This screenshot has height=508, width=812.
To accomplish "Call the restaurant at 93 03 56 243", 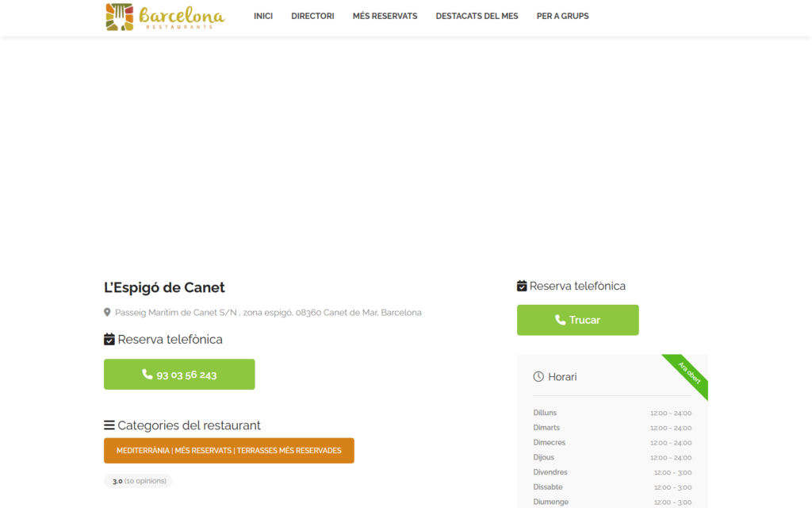I will coord(179,375).
